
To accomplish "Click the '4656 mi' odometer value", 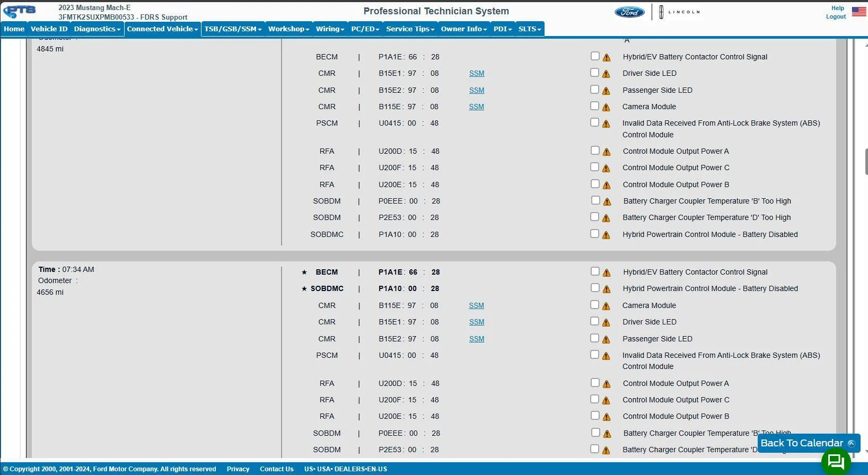I will coord(50,293).
